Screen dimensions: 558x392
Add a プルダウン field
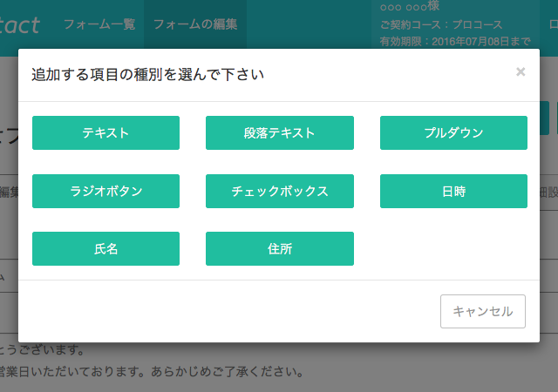[453, 132]
